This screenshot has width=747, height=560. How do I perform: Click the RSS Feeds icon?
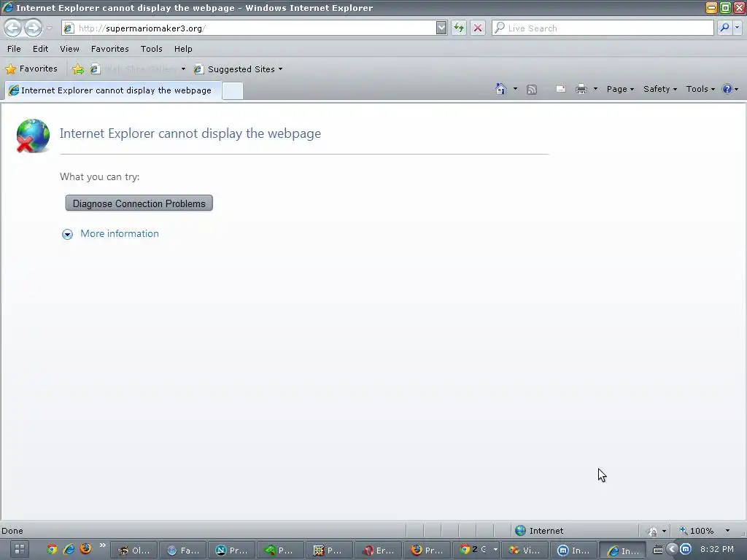click(532, 90)
